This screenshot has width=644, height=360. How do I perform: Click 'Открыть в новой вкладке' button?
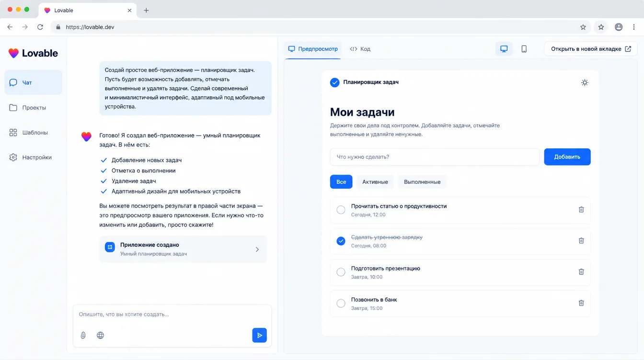[591, 49]
